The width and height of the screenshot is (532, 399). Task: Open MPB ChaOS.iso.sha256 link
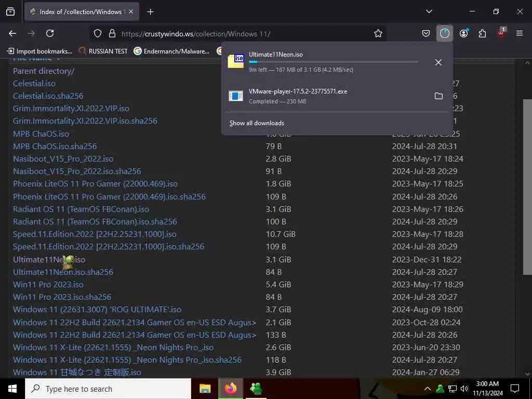[x=55, y=146]
